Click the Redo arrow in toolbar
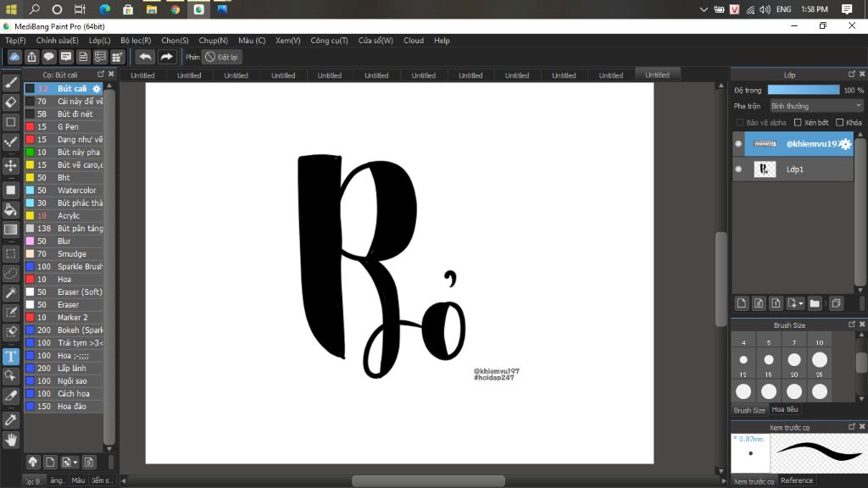 166,57
